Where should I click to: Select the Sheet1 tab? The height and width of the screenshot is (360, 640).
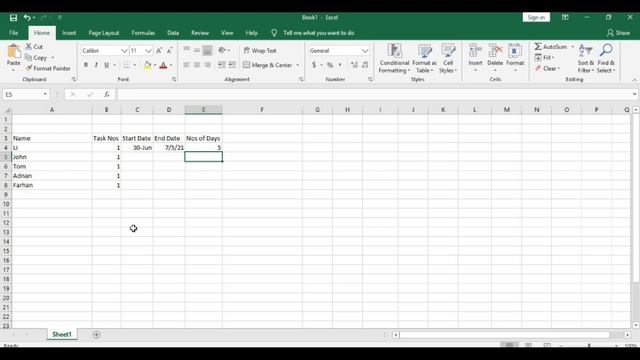[x=62, y=334]
